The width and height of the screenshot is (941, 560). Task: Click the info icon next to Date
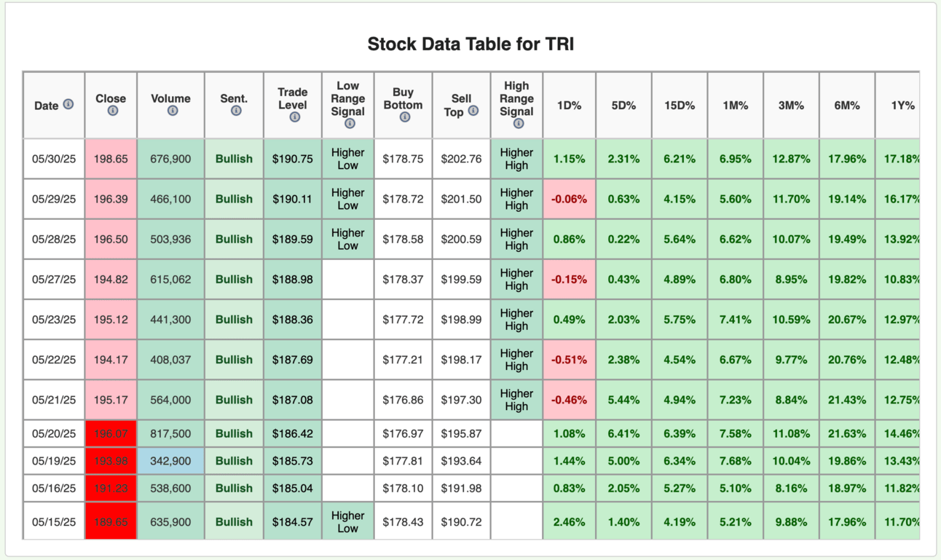pos(68,104)
